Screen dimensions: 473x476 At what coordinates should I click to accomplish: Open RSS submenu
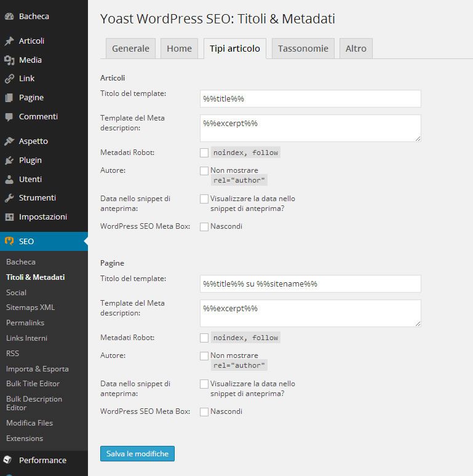12,354
